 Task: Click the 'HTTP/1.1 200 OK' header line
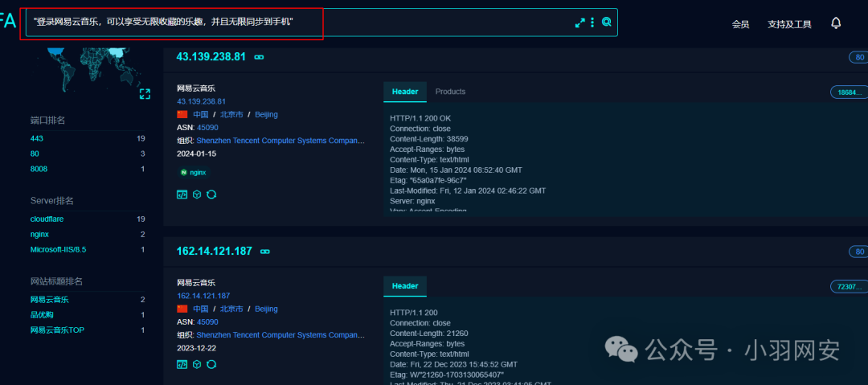420,118
